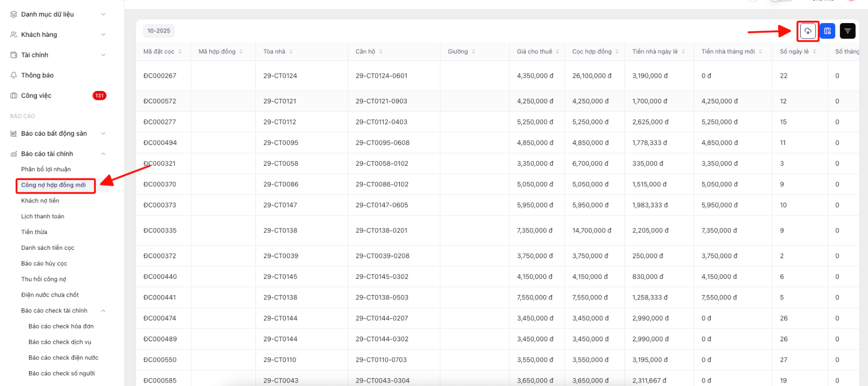
Task: Open Lịch thanh toán report
Action: tap(42, 216)
